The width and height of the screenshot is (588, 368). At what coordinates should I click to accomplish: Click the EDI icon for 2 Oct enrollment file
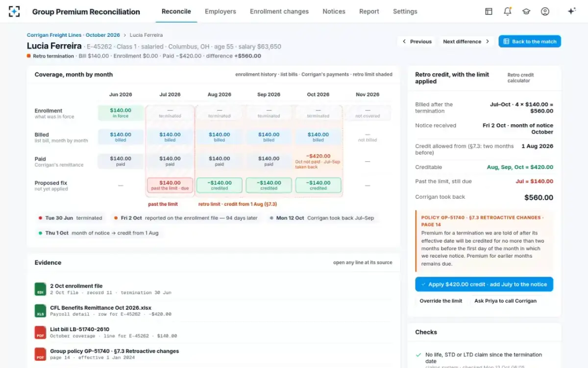pyautogui.click(x=40, y=289)
